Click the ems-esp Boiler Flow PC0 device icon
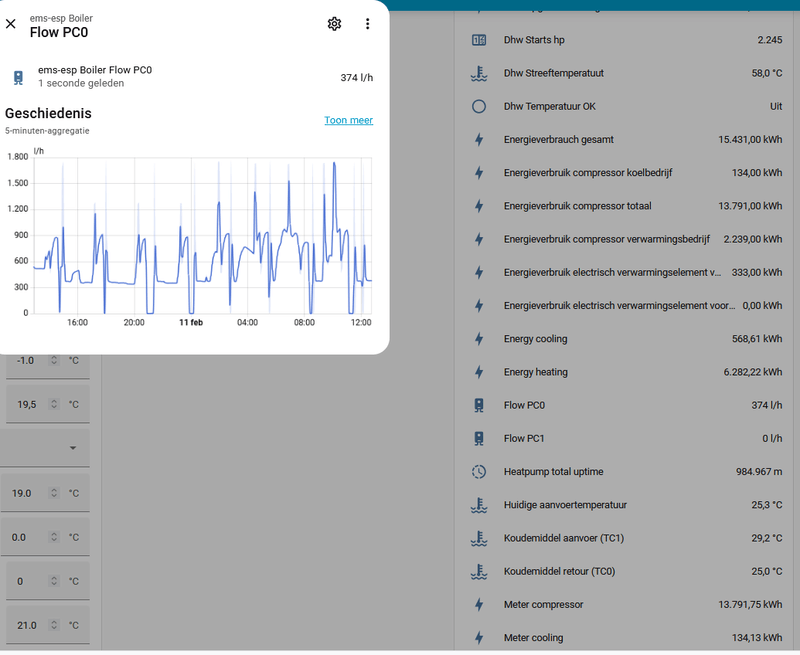 (x=18, y=78)
